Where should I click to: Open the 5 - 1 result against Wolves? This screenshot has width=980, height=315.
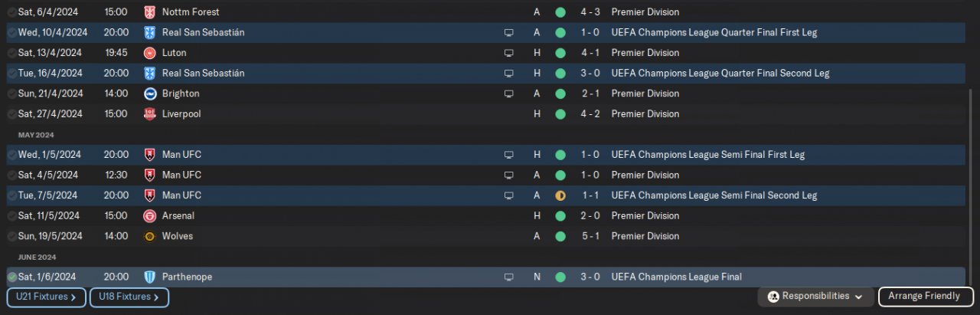(x=590, y=236)
